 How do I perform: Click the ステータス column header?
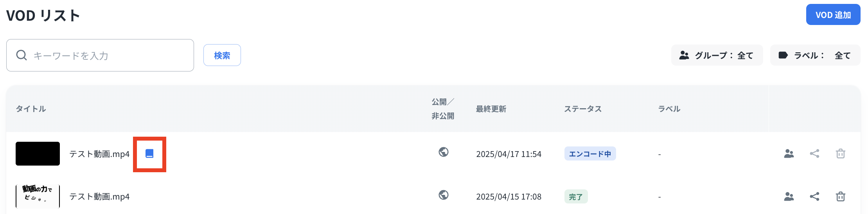[582, 109]
